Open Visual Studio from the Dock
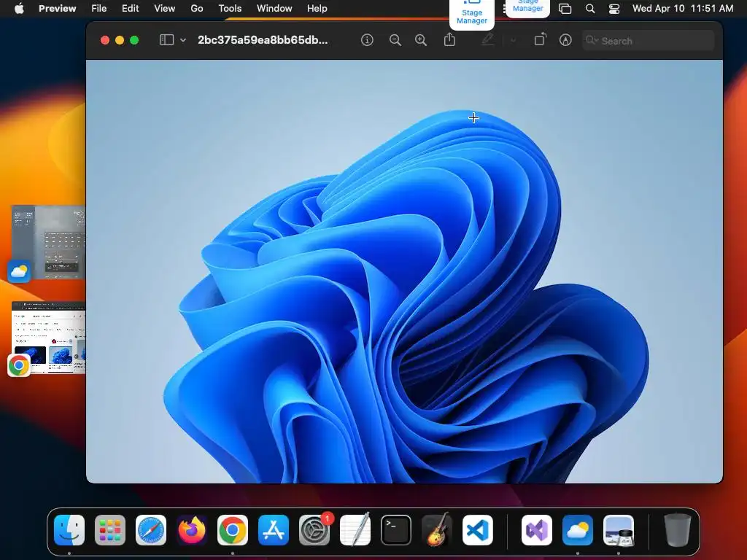 tap(537, 530)
